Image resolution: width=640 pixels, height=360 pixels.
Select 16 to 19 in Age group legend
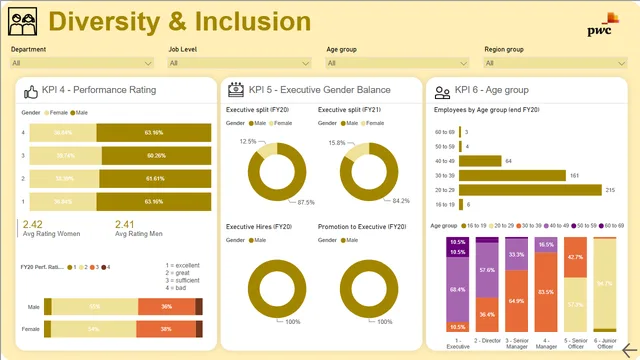click(475, 226)
